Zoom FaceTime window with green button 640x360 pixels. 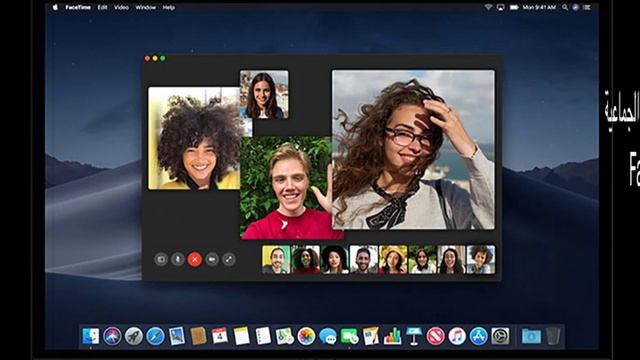163,58
